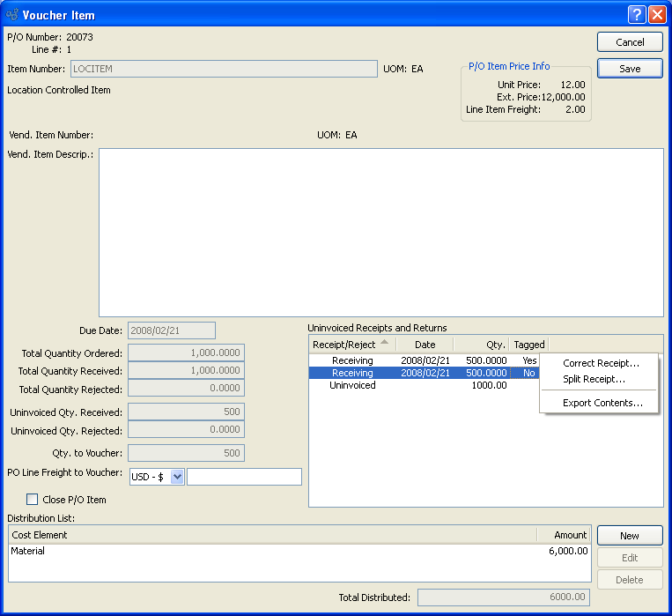This screenshot has height=616, width=672.
Task: Click the Voucher Item title bar icon
Action: click(12, 15)
